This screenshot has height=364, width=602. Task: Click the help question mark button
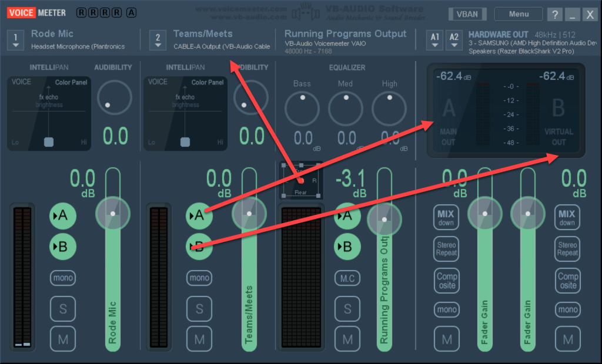tap(555, 15)
